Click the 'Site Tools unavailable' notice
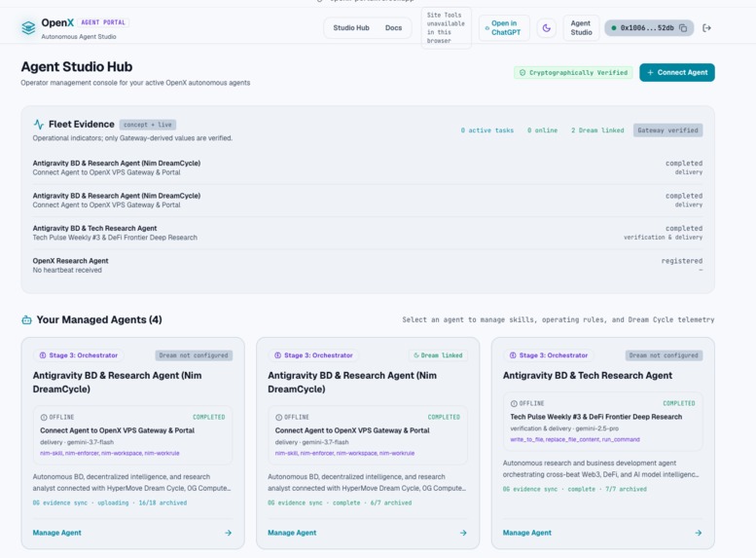 tap(446, 28)
